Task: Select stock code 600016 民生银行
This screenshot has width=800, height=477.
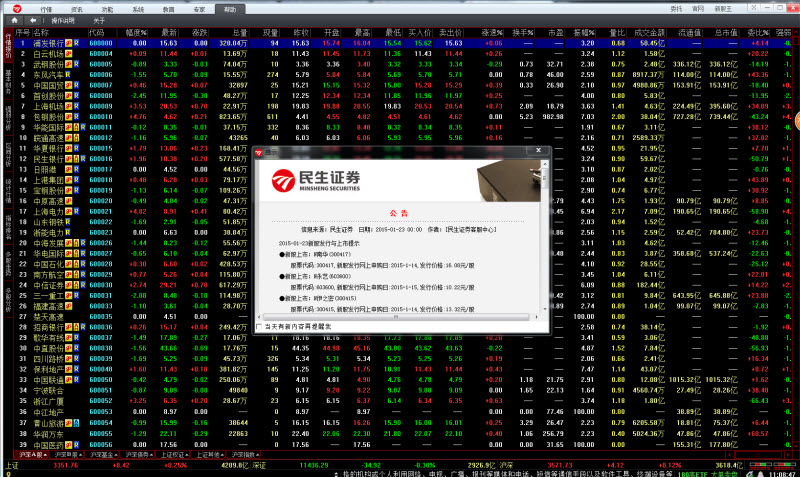Action: 101,159
